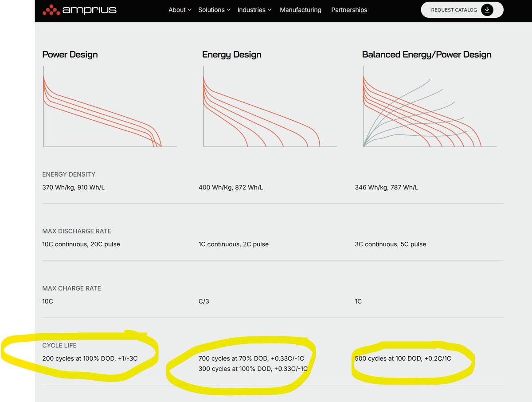Click the ENERGY DENSITY label

coord(69,174)
